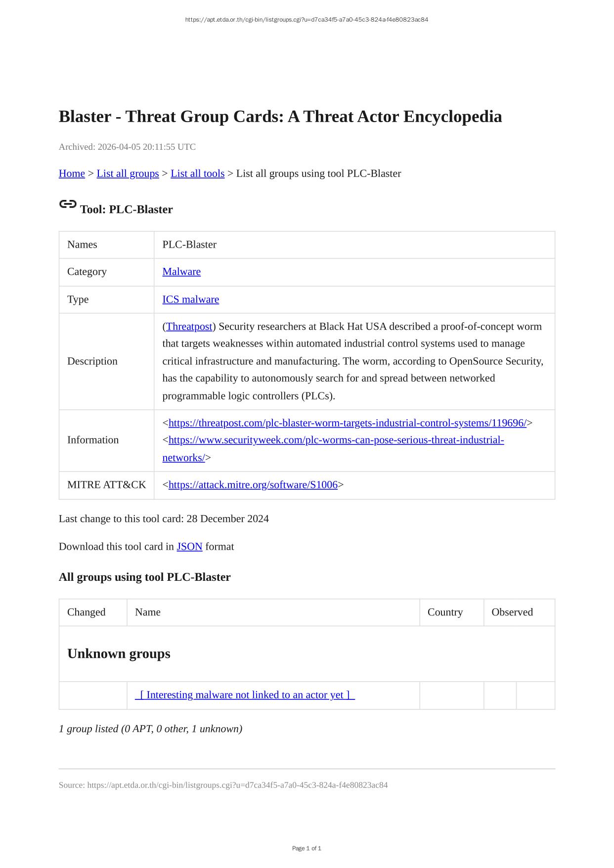Click the PLC-Blaster name table cell
614x868 pixels.
tap(189, 245)
